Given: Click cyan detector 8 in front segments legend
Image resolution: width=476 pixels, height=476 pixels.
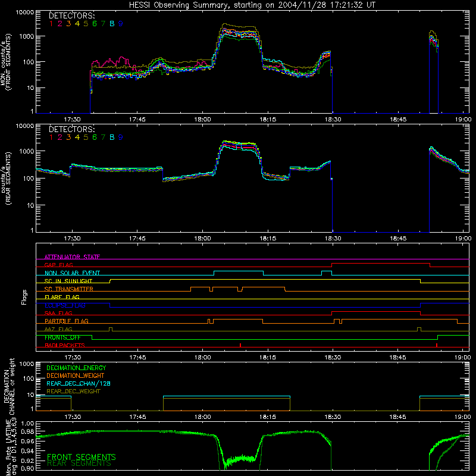Looking at the screenshot, I should (112, 24).
